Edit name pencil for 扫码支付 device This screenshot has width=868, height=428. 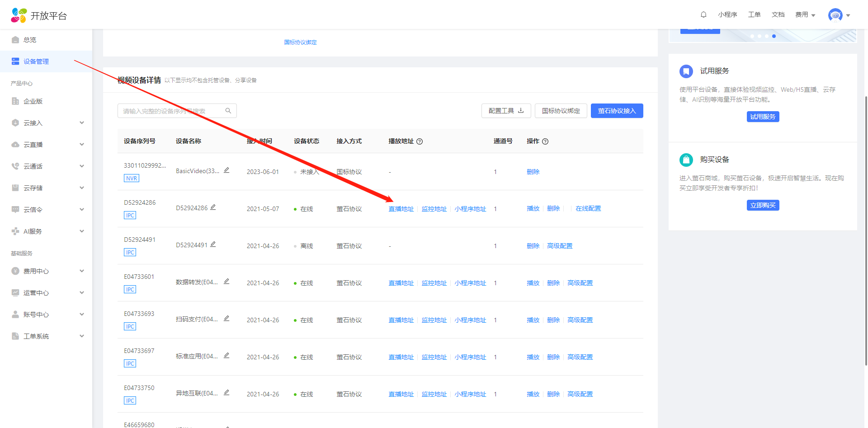pos(226,319)
